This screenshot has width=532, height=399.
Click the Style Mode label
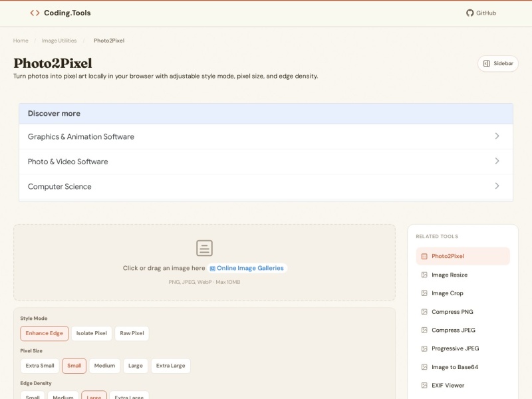click(x=34, y=319)
